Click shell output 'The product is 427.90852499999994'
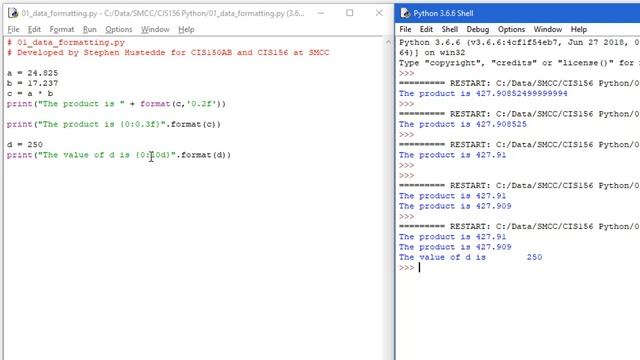 click(x=483, y=93)
